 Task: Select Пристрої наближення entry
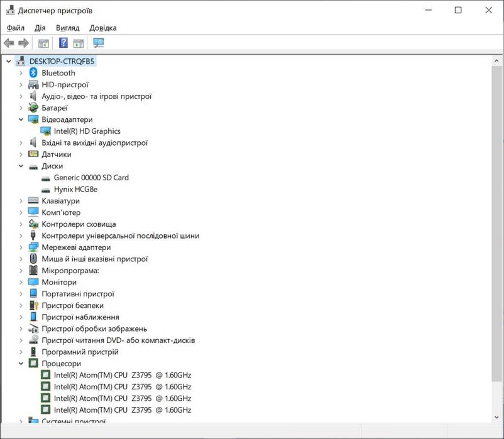(80, 317)
